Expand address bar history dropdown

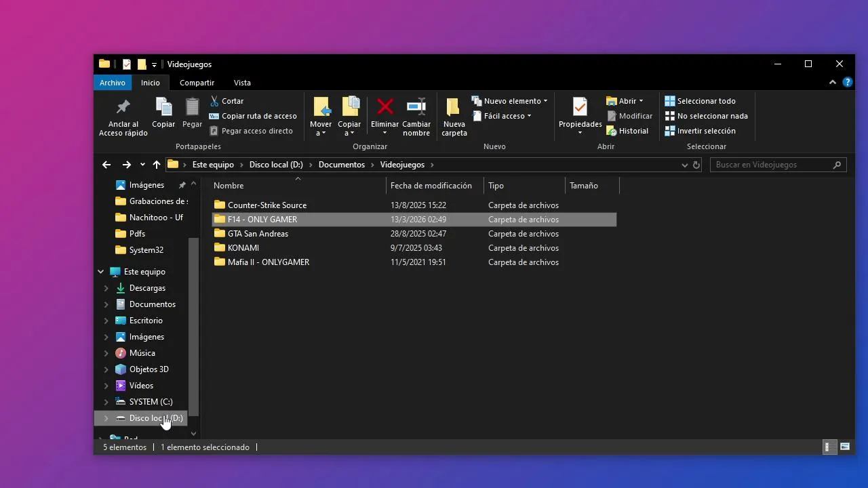pos(684,165)
